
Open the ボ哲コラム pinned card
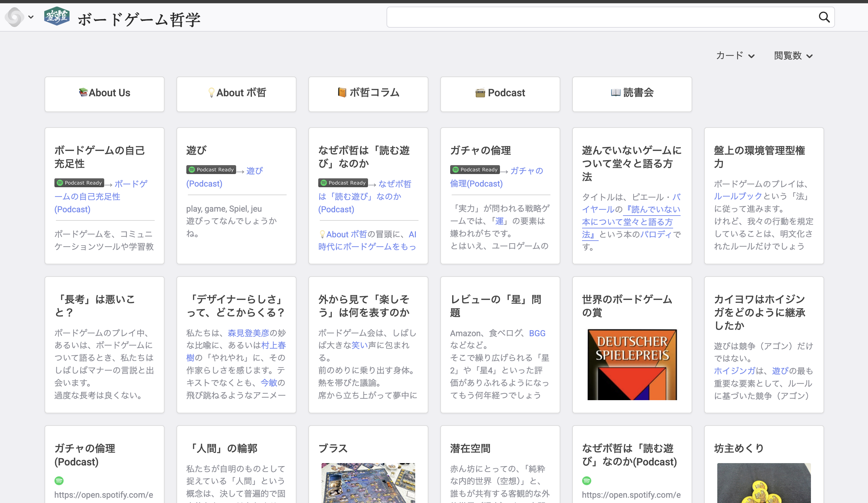coord(368,93)
